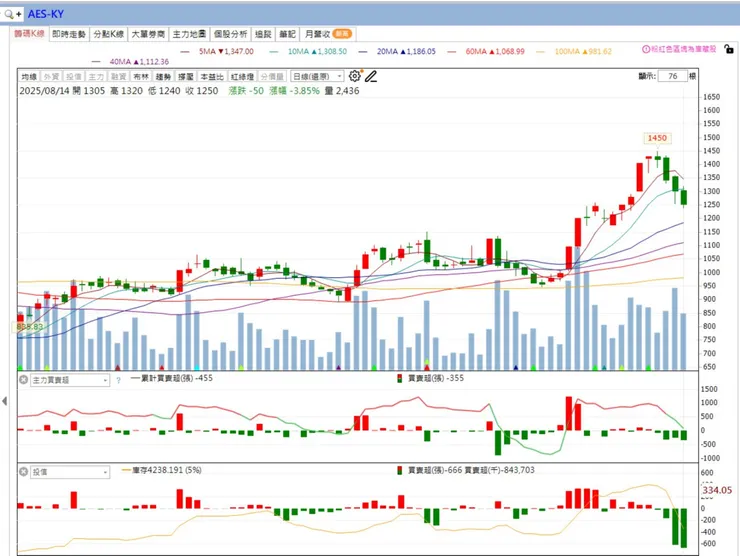Click the 60MA legend entry
Viewport: 740px width, 556px height.
tap(486, 51)
